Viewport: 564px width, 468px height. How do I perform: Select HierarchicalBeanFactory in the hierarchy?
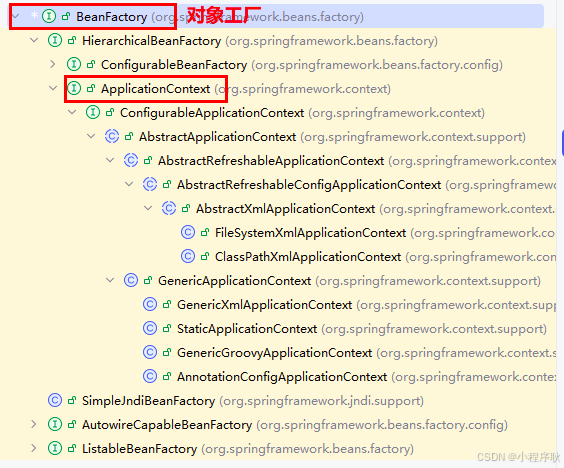click(x=151, y=41)
